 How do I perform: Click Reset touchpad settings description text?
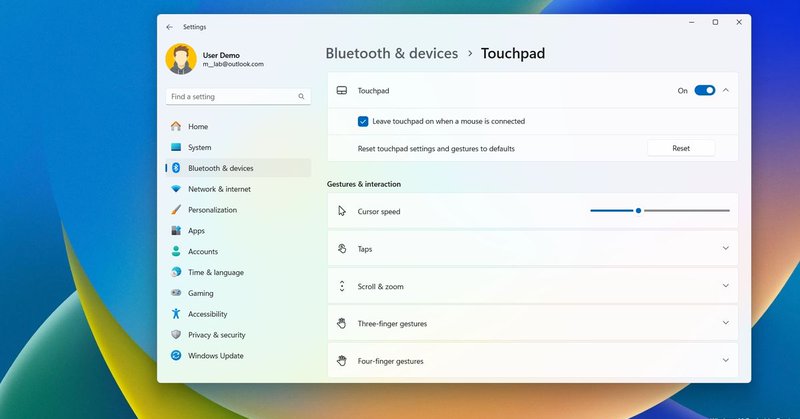(x=436, y=149)
